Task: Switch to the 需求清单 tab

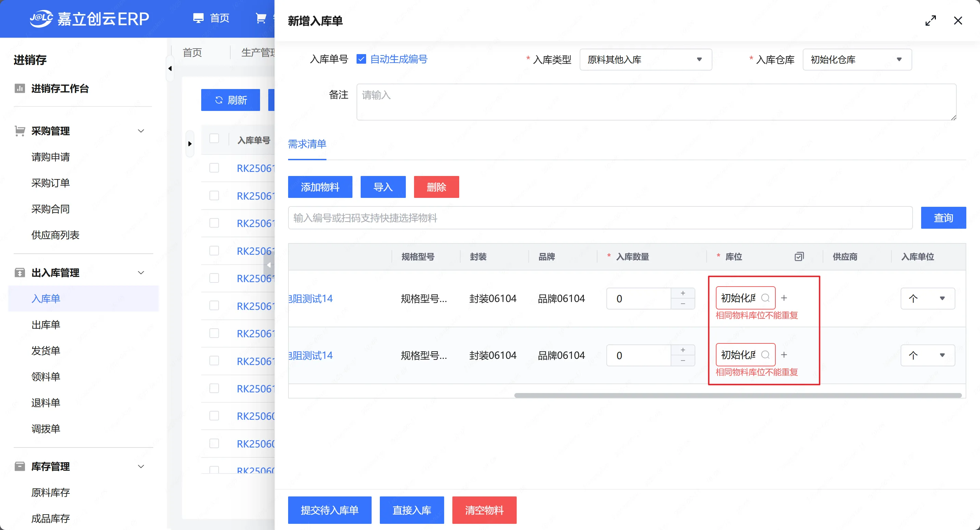Action: [x=307, y=144]
